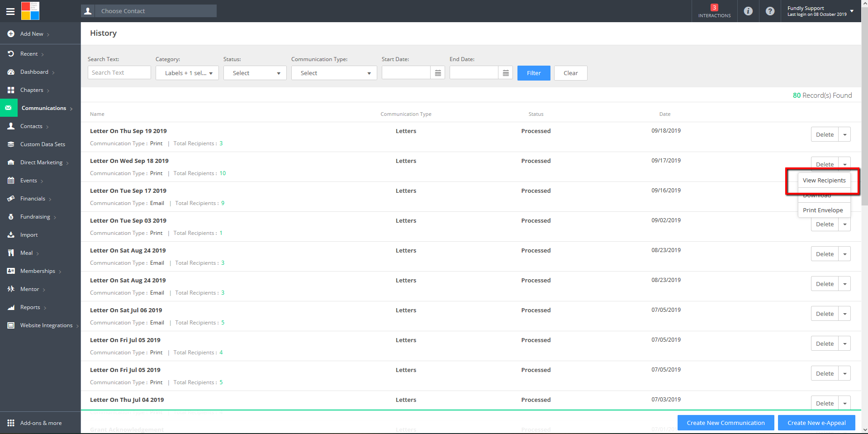Click the Add New plus icon
The height and width of the screenshot is (434, 868).
click(11, 34)
